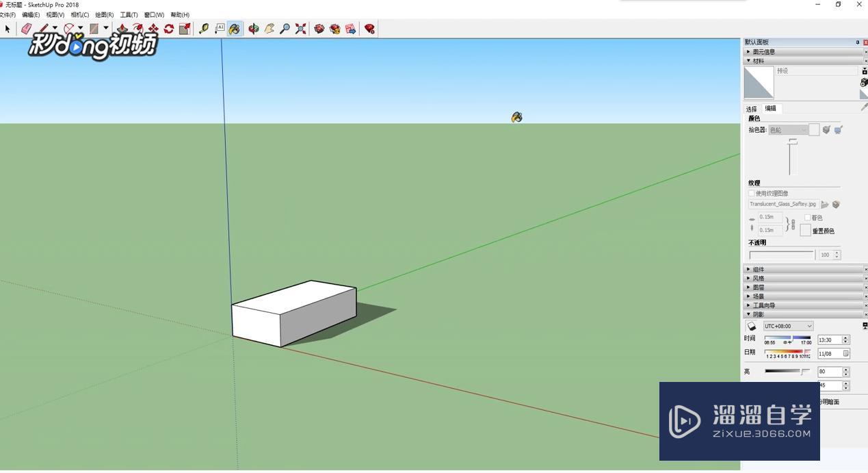
Task: Expand the 工具向导 panel
Action: pyautogui.click(x=803, y=305)
